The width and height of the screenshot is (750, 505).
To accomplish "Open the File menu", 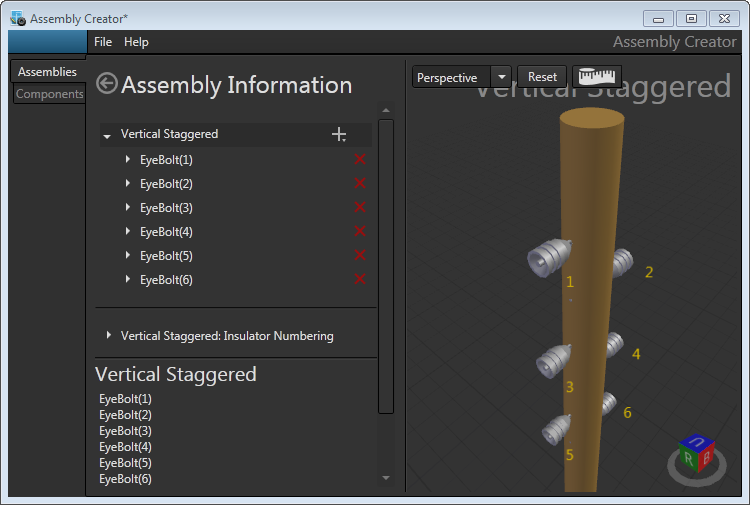I will click(x=103, y=42).
